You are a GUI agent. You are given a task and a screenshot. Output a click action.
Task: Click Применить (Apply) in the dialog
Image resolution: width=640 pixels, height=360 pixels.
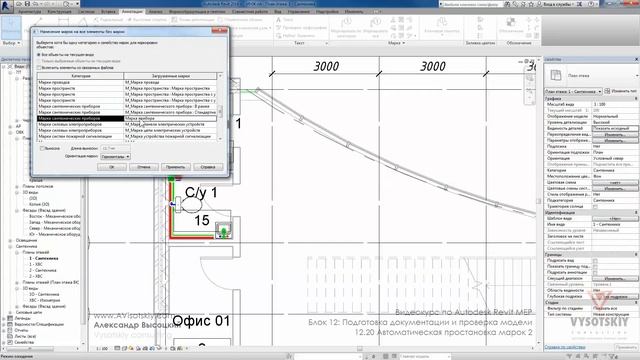click(176, 167)
